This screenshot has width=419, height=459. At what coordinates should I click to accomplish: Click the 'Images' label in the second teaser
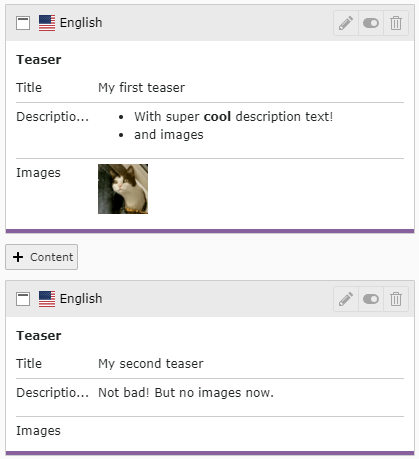(x=38, y=431)
